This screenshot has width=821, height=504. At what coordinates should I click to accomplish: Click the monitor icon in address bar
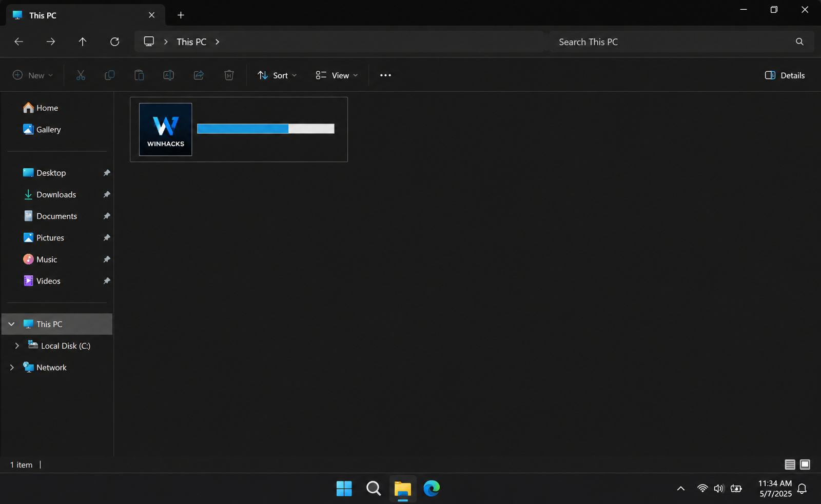149,42
